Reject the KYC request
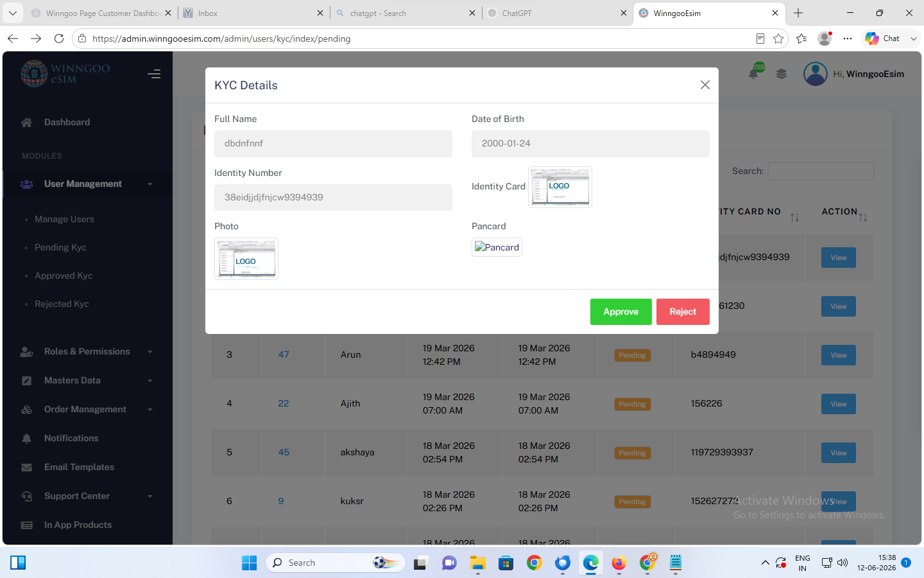 tap(683, 311)
